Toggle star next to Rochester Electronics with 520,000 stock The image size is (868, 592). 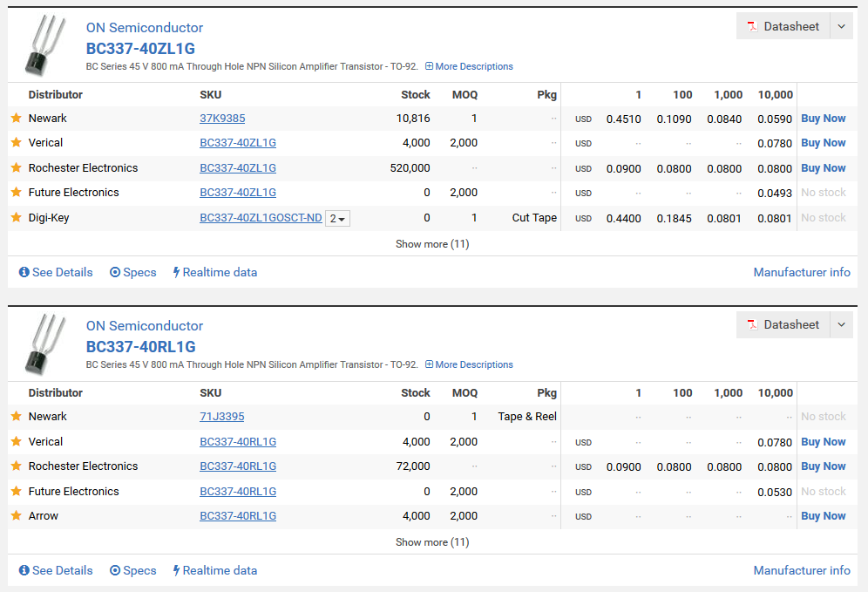coord(16,167)
